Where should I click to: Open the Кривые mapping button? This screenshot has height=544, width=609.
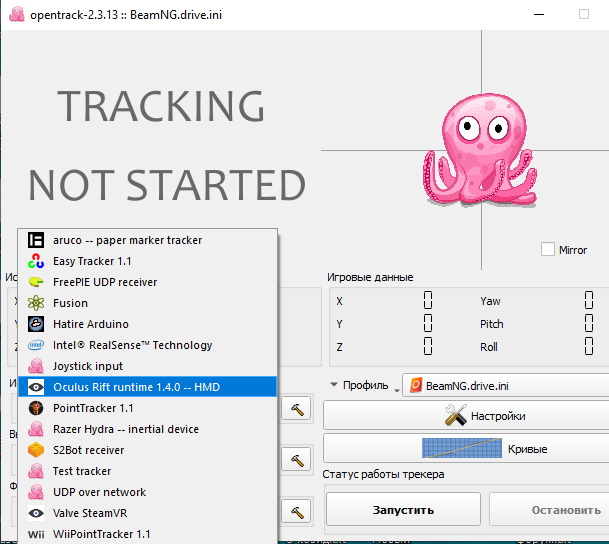pyautogui.click(x=466, y=448)
